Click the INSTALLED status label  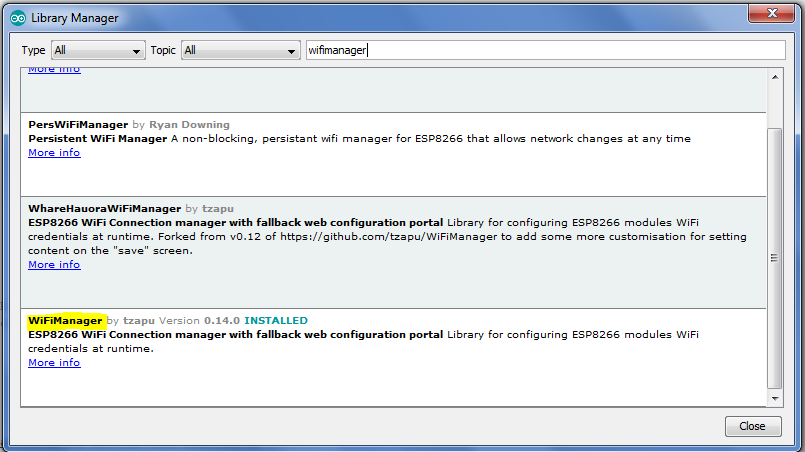[276, 321]
